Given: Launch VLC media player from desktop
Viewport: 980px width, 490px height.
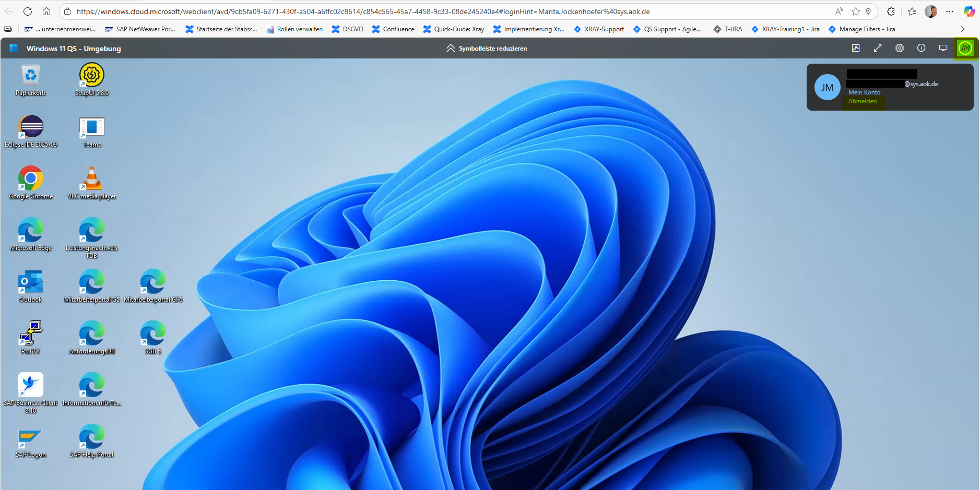Looking at the screenshot, I should [92, 179].
